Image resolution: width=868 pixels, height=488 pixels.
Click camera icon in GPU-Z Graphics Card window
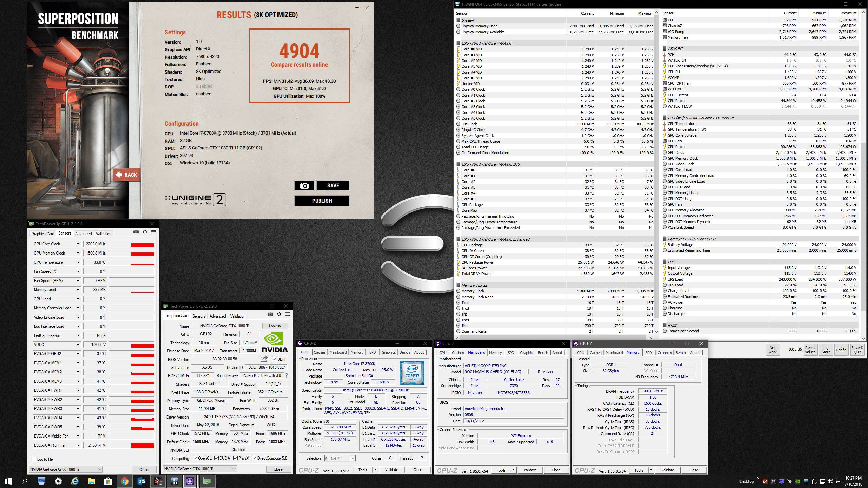click(270, 314)
